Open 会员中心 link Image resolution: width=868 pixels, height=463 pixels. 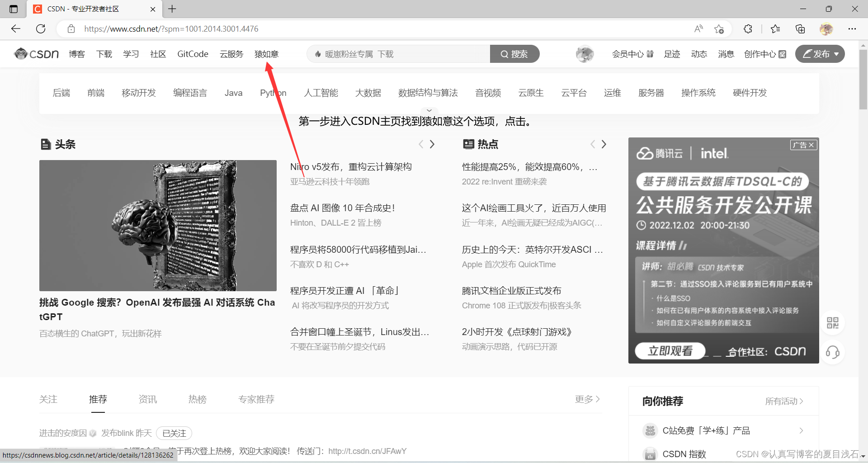tap(632, 54)
